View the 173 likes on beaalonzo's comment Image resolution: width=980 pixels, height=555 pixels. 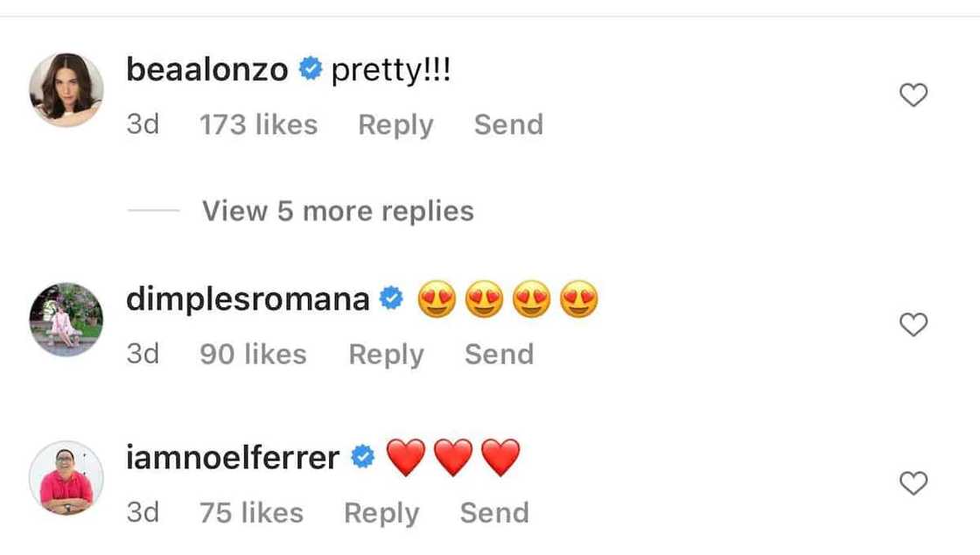258,125
